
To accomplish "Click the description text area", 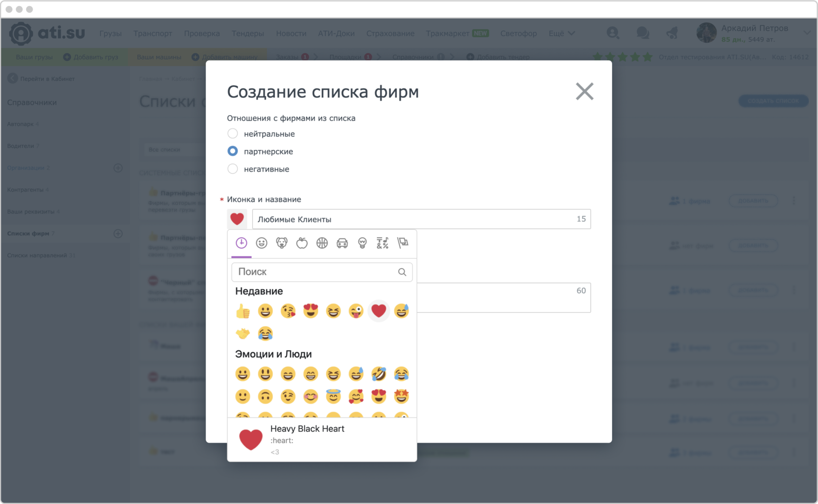I will 504,298.
